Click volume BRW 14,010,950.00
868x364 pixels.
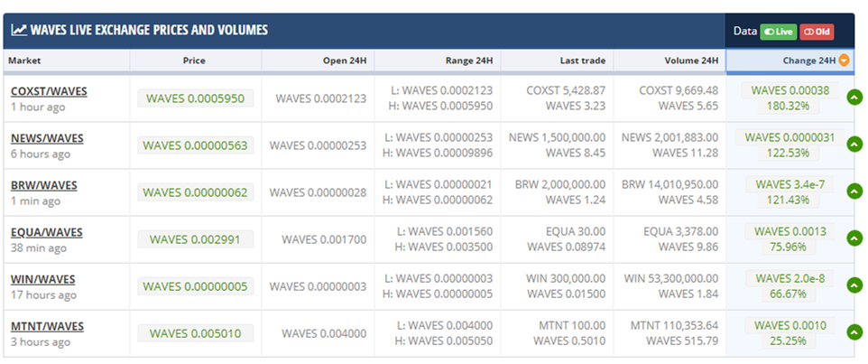(669, 184)
